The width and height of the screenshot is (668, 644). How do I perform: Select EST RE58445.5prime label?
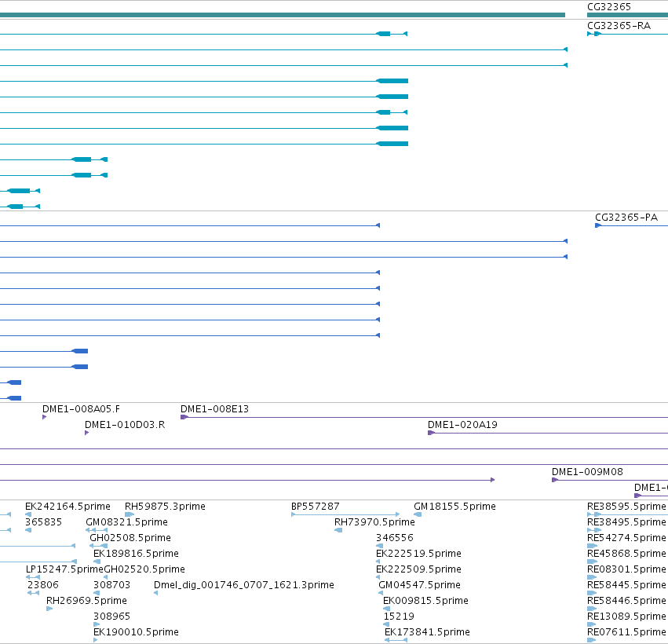pyautogui.click(x=626, y=585)
